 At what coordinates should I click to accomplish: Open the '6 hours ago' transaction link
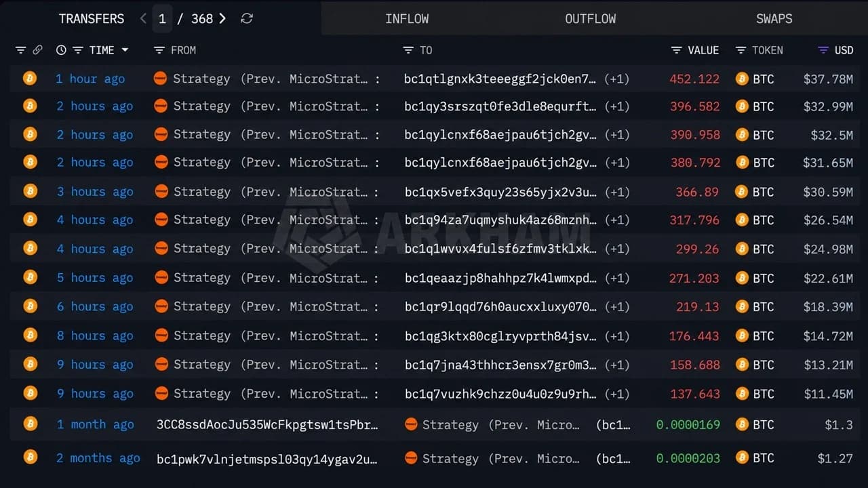coord(95,307)
